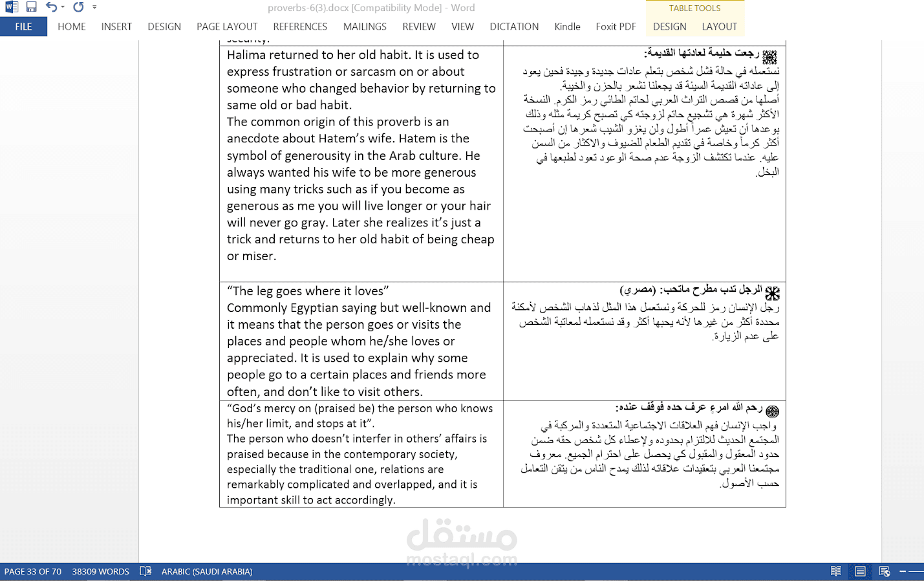
Task: Switch to Print Layout view
Action: (860, 571)
